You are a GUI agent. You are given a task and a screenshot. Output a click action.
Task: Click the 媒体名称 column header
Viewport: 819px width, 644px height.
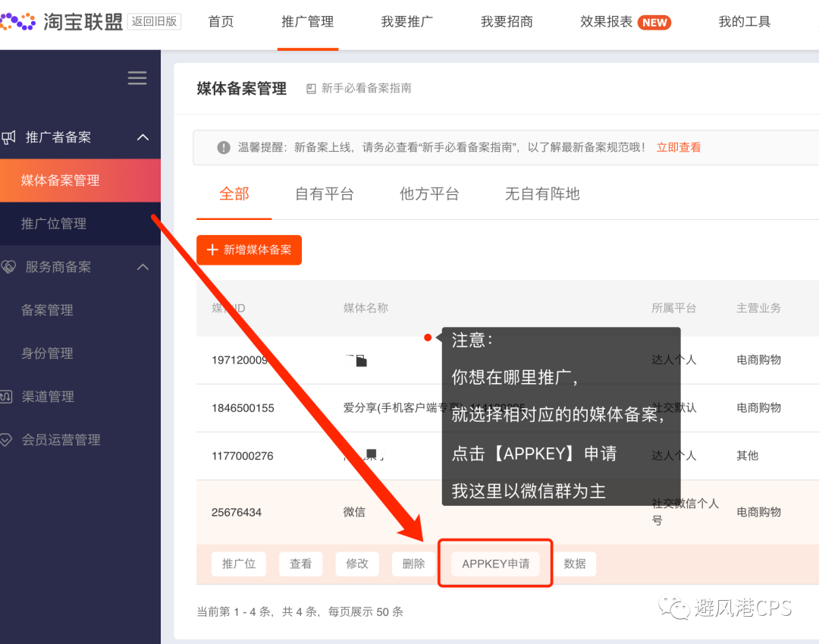coord(366,308)
